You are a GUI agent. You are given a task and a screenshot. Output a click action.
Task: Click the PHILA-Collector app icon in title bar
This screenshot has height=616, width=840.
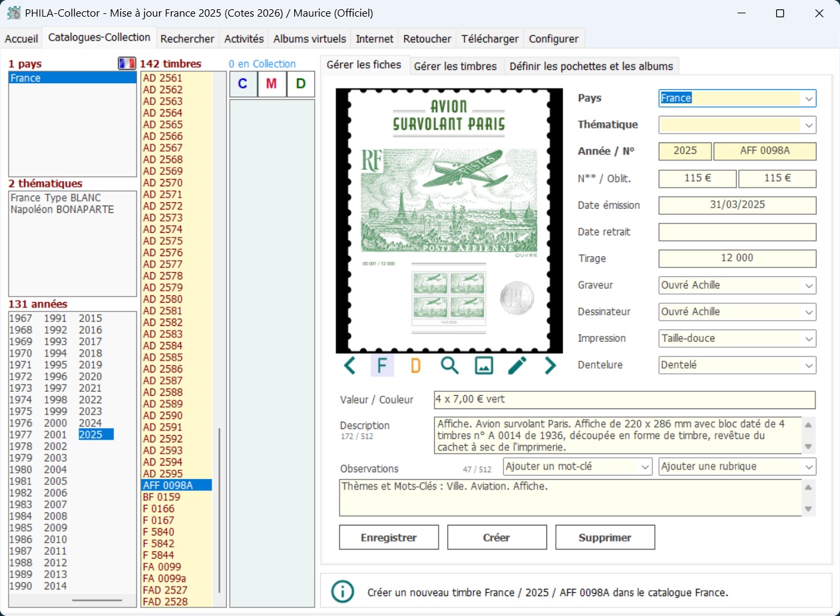click(x=13, y=13)
